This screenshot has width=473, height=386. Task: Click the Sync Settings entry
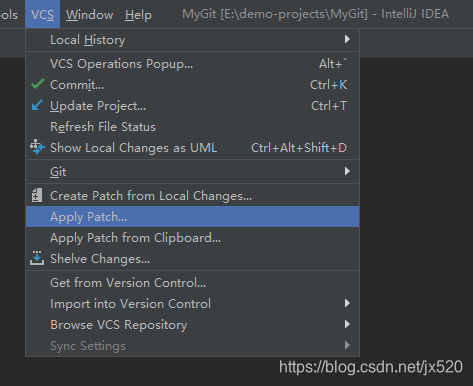point(192,346)
